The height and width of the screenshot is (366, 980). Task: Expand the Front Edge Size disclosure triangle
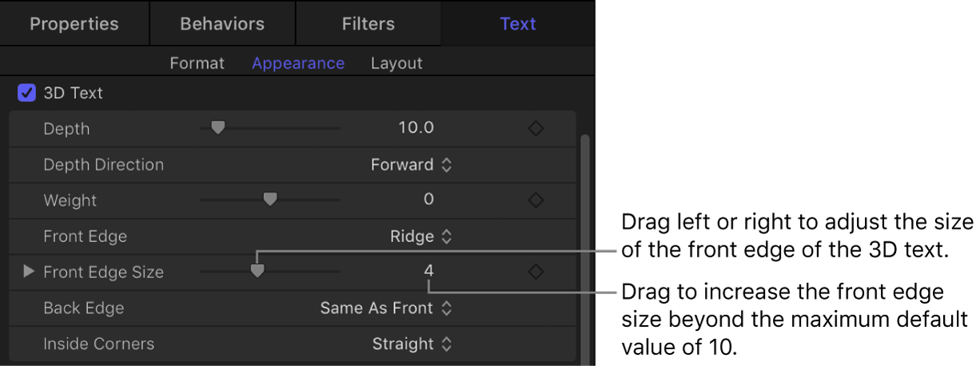pyautogui.click(x=29, y=272)
